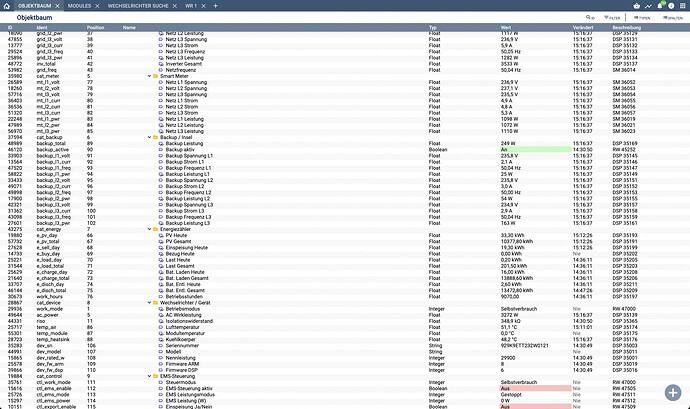Click the Smart Meter folder icon
Image resolution: width=690 pixels, height=409 pixels.
pyautogui.click(x=155, y=76)
